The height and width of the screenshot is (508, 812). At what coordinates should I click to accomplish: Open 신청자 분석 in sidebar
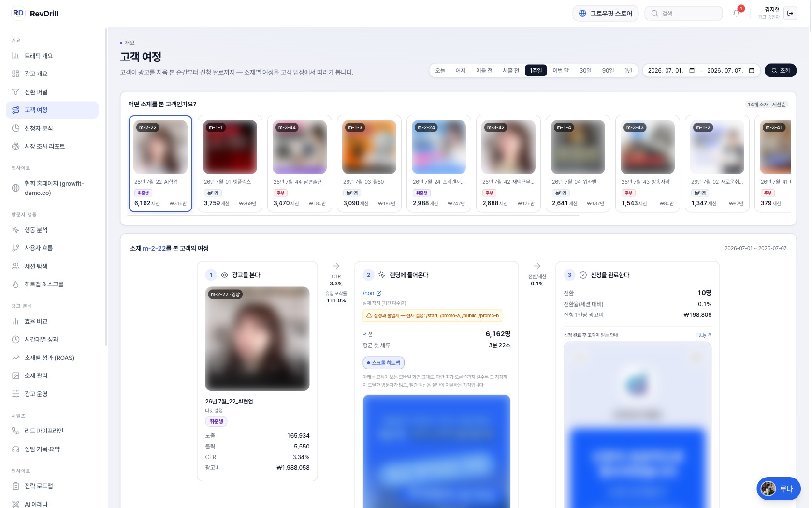click(52, 128)
